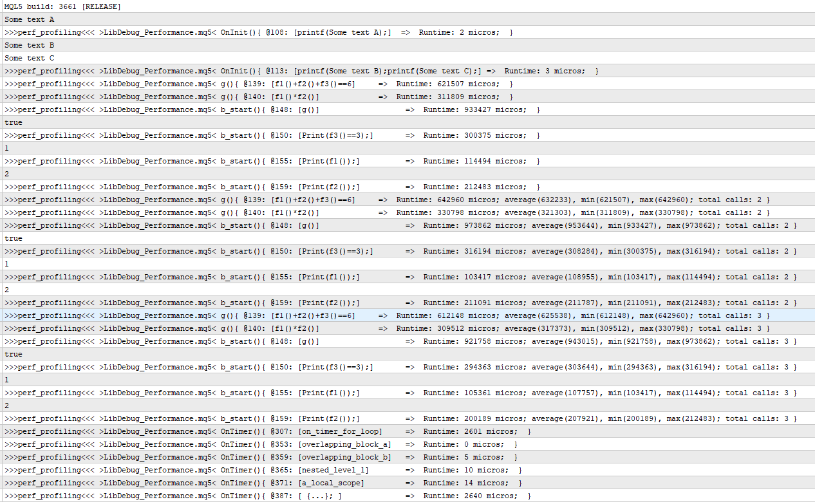Select the b_start @150 Print(f3()==3) entry

(x=258, y=135)
